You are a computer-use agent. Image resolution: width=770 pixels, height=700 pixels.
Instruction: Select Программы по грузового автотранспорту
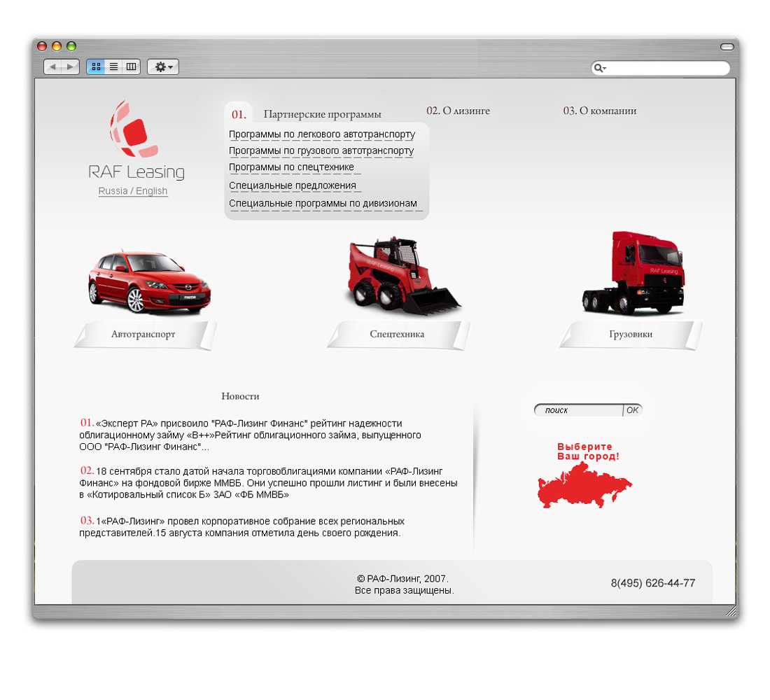pyautogui.click(x=321, y=150)
